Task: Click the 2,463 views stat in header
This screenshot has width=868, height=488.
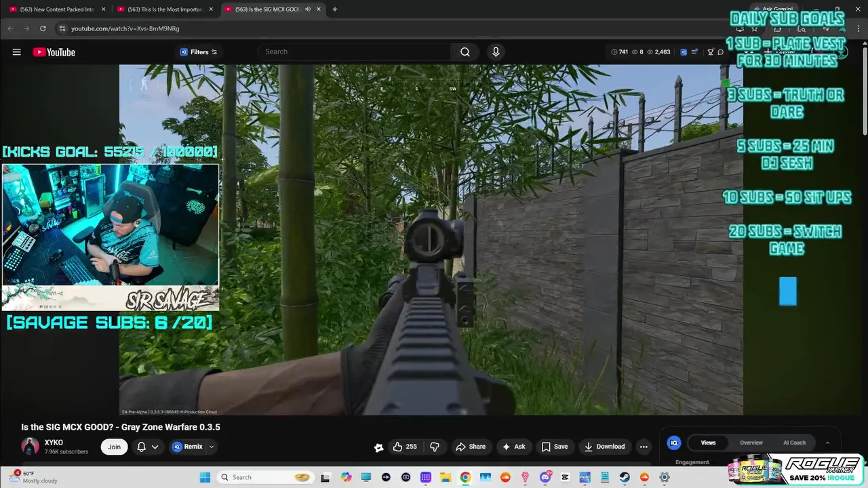Action: [658, 52]
